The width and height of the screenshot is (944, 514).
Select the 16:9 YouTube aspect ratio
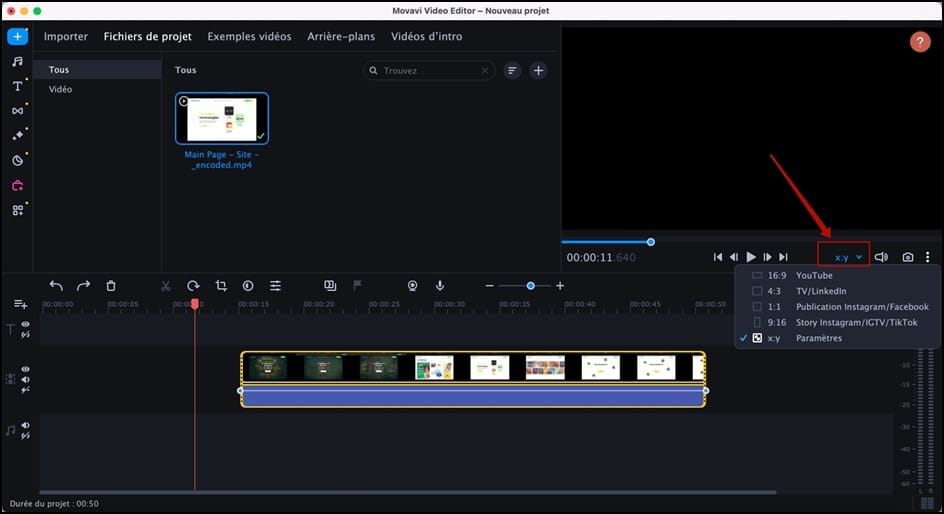point(814,275)
